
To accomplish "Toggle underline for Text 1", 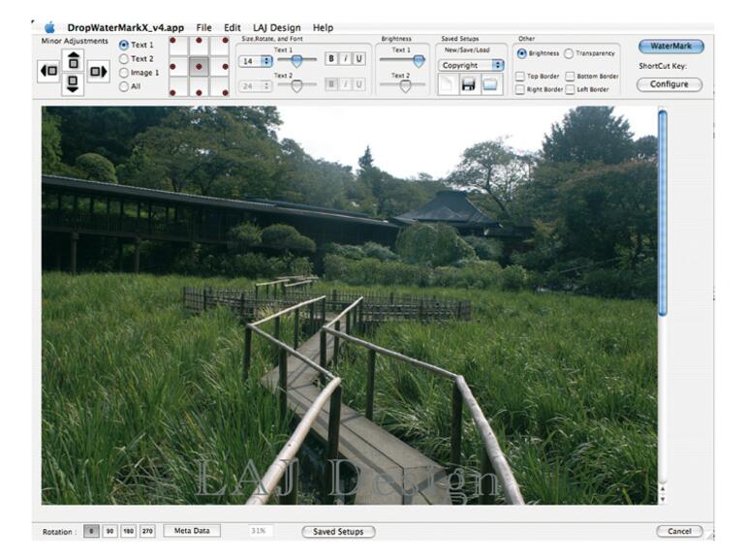I will pos(358,59).
